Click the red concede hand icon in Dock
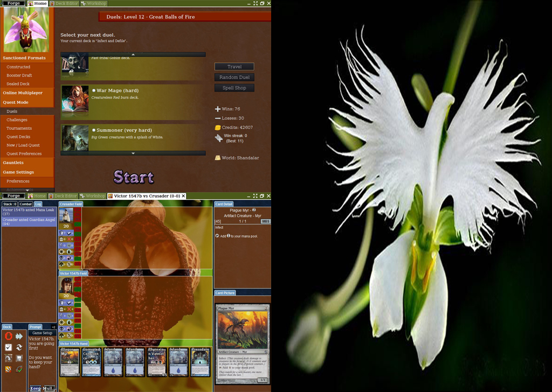 coord(9,336)
